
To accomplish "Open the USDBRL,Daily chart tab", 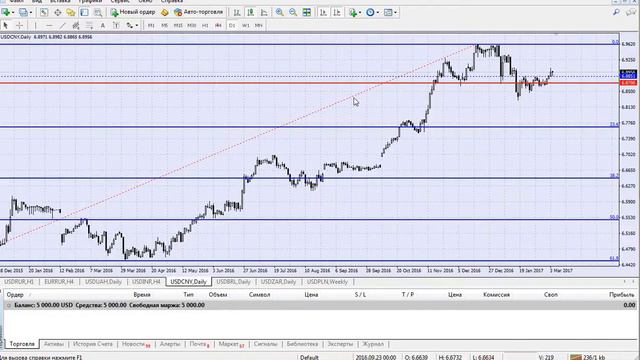I will click(233, 282).
